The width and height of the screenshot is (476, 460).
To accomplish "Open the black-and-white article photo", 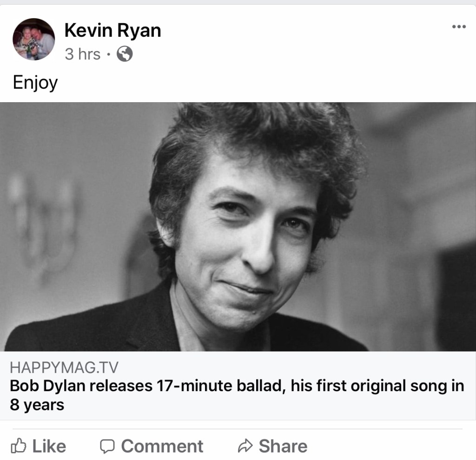I will click(237, 226).
